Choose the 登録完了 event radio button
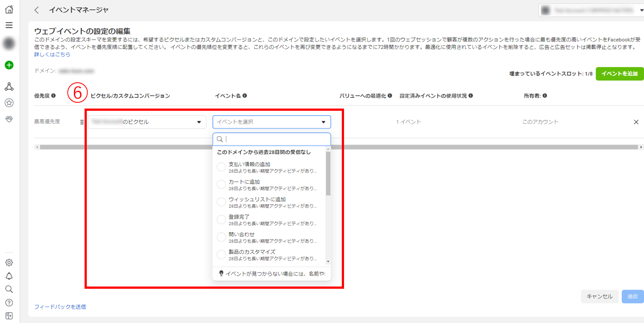Image resolution: width=644 pixels, height=323 pixels. coord(221,219)
